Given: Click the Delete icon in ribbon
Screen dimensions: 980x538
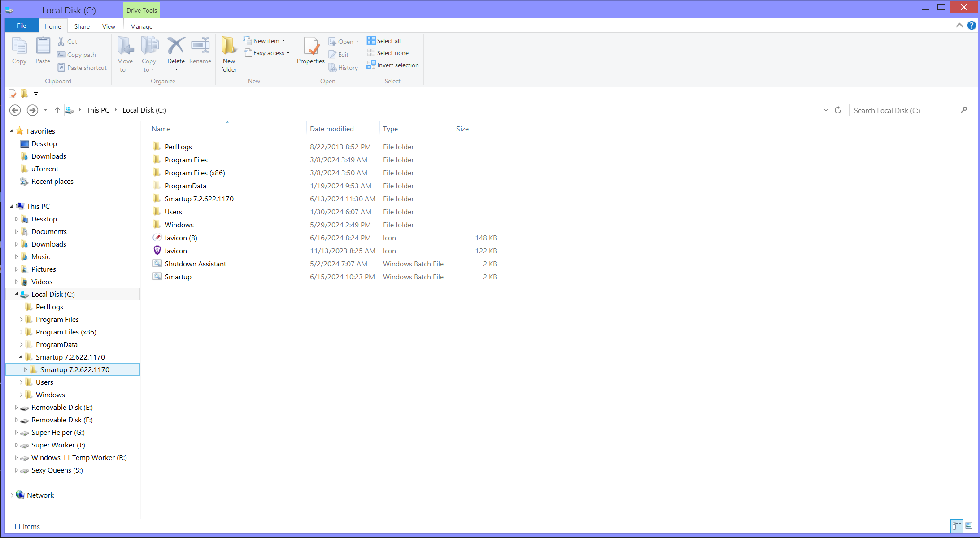Looking at the screenshot, I should click(176, 46).
